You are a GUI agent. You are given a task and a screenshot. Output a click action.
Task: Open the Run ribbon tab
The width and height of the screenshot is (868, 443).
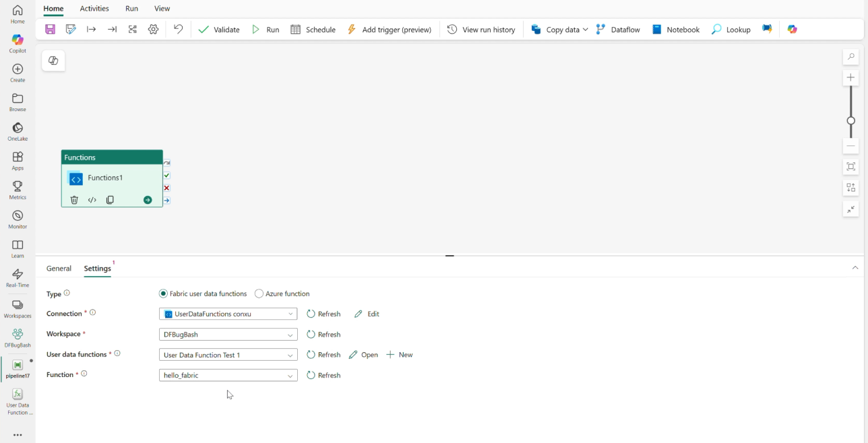coord(132,9)
